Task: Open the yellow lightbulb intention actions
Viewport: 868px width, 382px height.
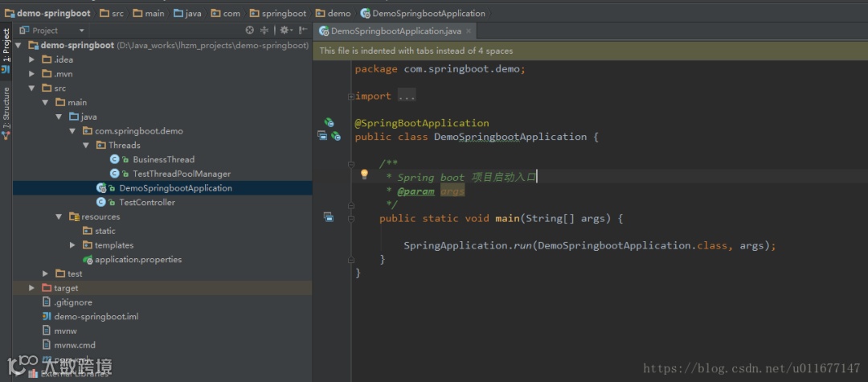Action: (x=364, y=175)
